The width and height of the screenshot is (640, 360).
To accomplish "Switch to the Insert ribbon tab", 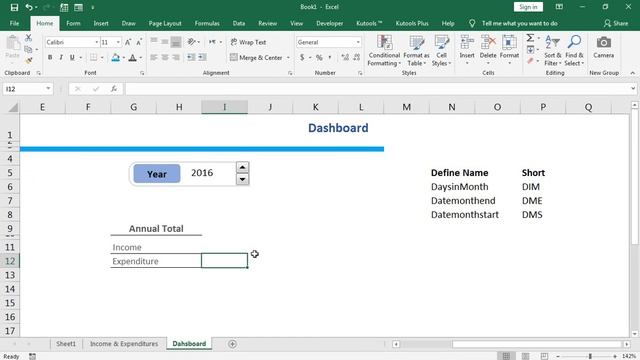I will [x=101, y=23].
